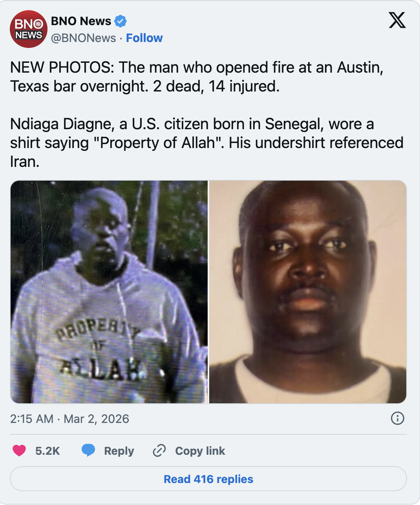420x505 pixels.
Task: Select the Copy link text
Action: click(200, 451)
